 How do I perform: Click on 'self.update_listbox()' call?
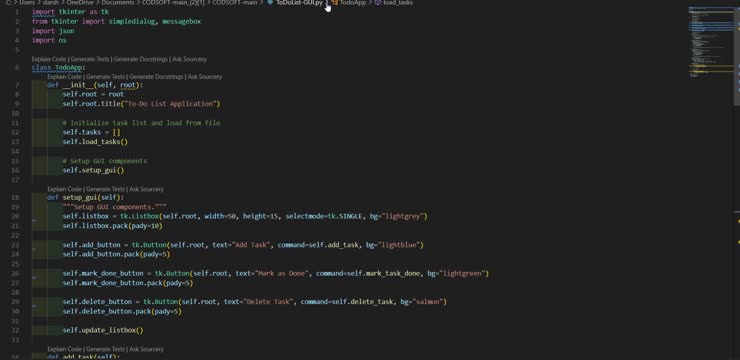click(103, 331)
